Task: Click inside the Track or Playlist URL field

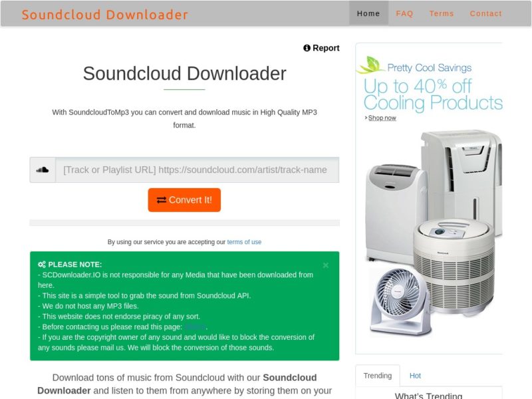Action: (x=197, y=170)
